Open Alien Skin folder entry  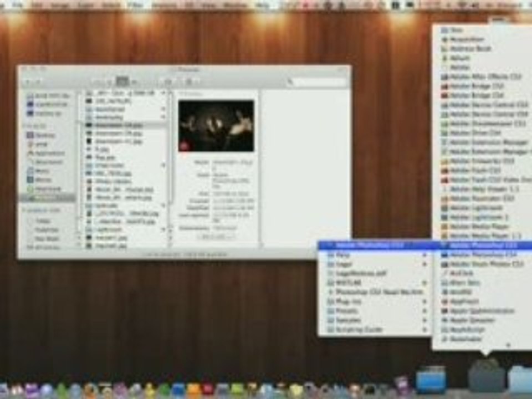pos(461,283)
